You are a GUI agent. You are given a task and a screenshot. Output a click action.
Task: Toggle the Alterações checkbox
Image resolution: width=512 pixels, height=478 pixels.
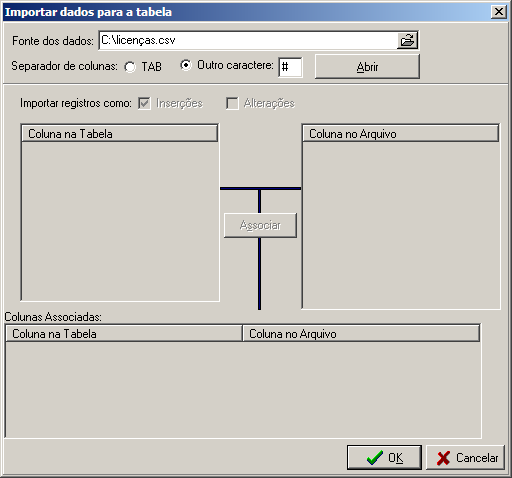pyautogui.click(x=232, y=103)
